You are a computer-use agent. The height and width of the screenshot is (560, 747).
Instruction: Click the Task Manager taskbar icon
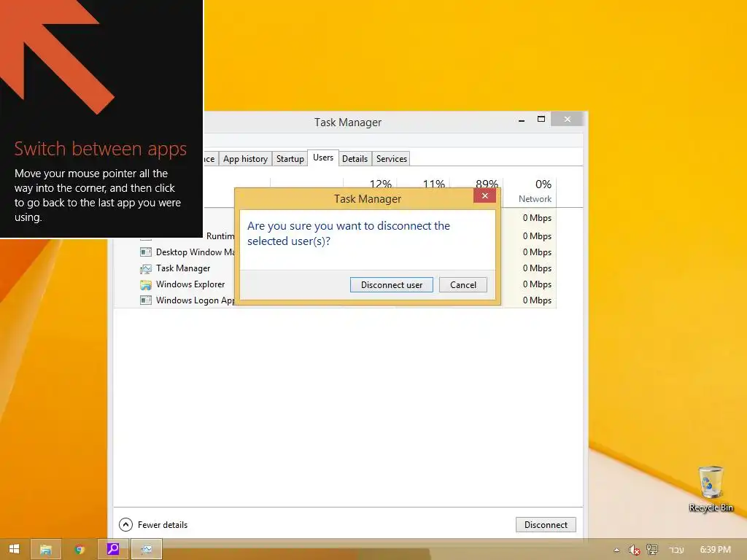[x=146, y=549]
